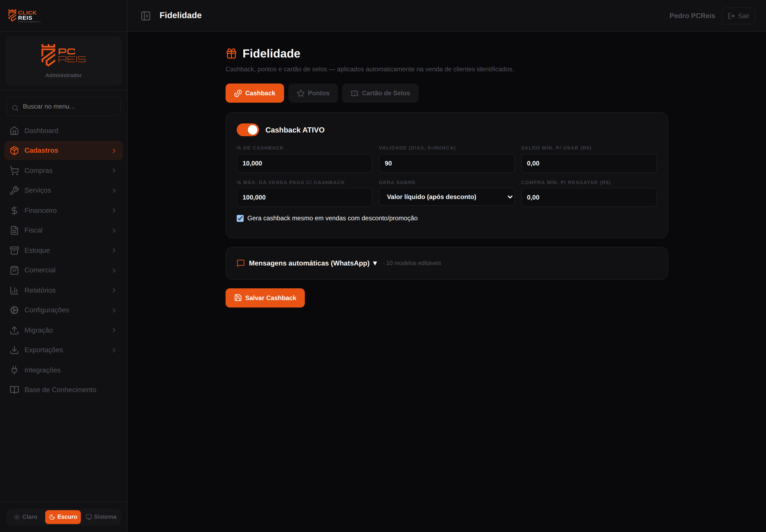Expand the Estoque submenu chevron

tap(114, 250)
